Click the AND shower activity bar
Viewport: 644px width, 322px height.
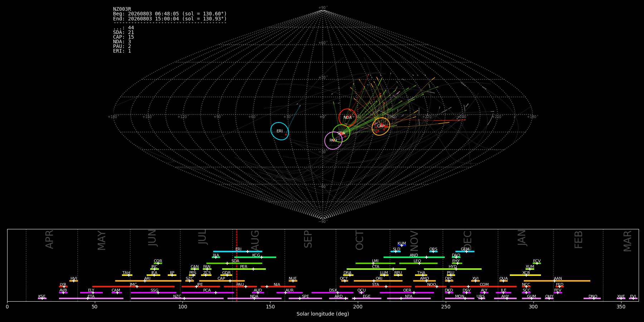tap(414, 257)
